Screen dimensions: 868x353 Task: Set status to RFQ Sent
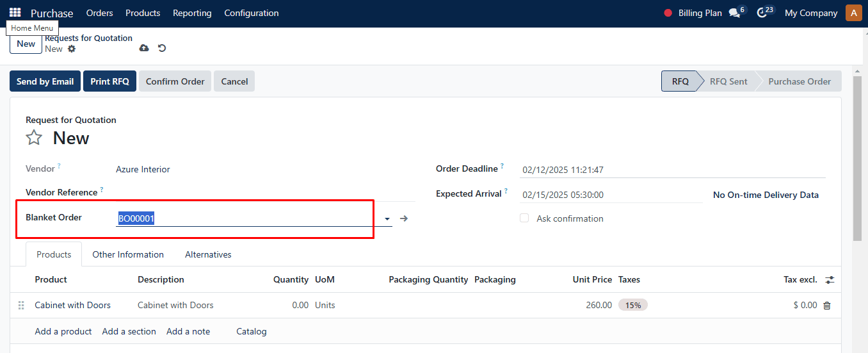[x=728, y=81]
